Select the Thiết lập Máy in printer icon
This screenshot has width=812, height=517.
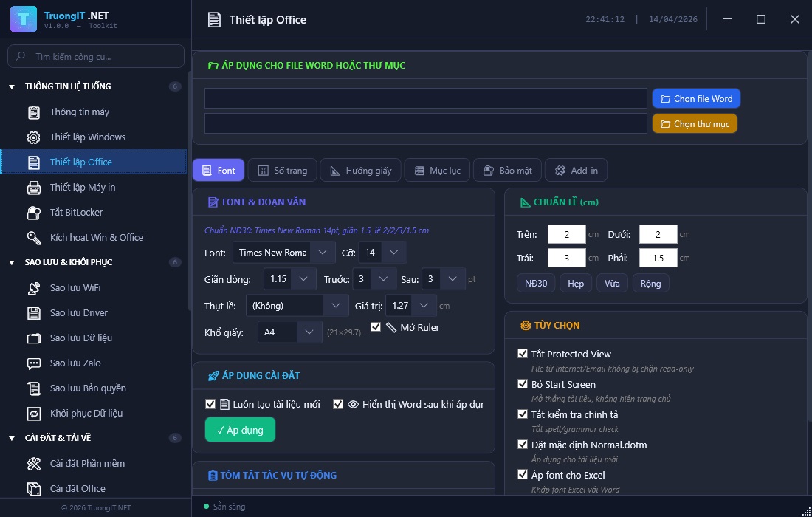coord(34,188)
